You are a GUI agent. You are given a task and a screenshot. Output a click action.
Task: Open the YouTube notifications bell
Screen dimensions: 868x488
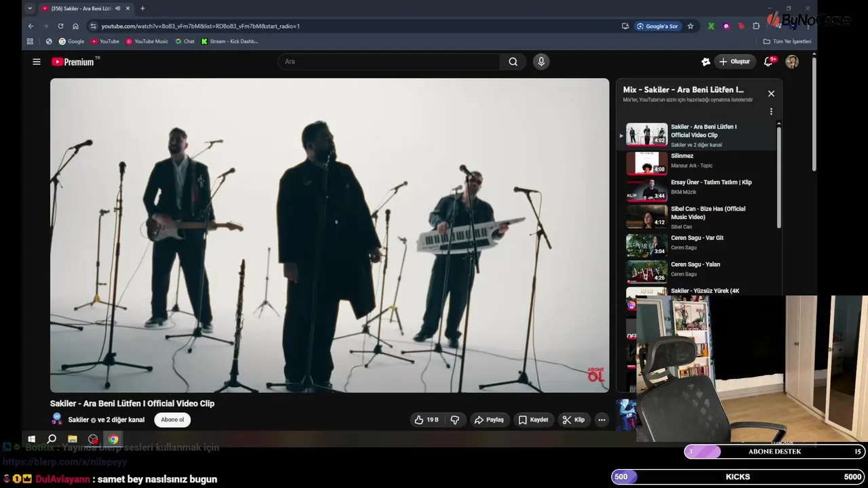[768, 62]
